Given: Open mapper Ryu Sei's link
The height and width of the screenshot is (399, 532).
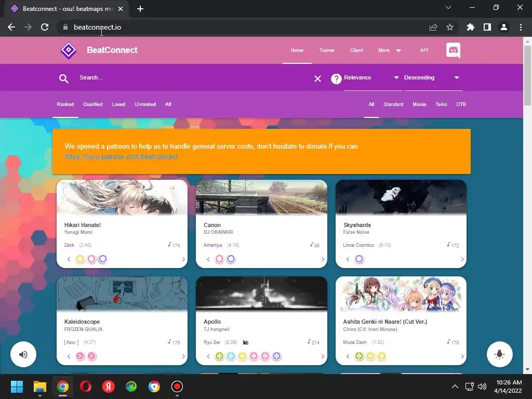Looking at the screenshot, I should click(x=212, y=342).
